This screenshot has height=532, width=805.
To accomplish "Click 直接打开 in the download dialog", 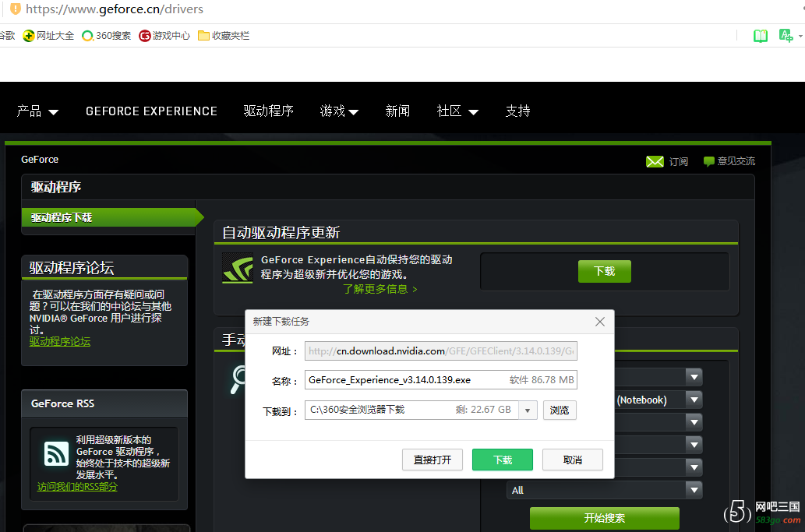I will point(433,460).
